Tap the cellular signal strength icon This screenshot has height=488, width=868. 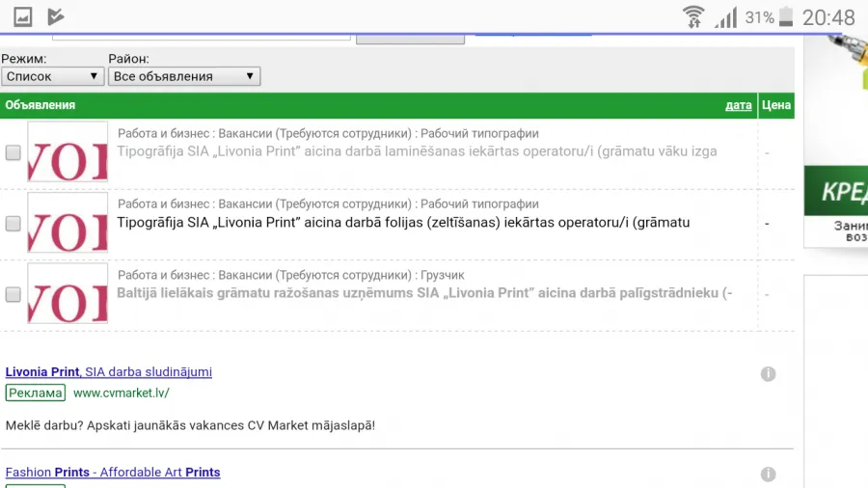pos(725,17)
